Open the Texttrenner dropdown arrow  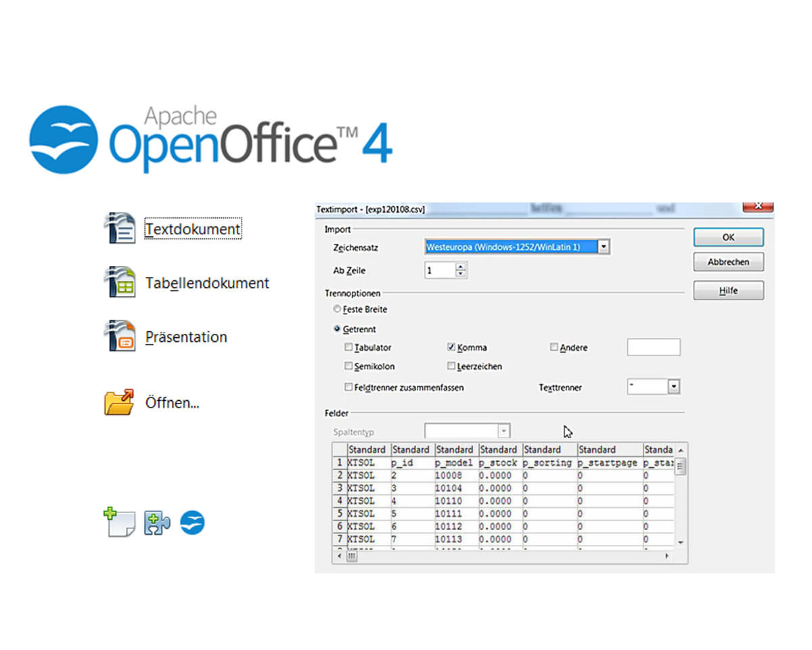click(673, 387)
